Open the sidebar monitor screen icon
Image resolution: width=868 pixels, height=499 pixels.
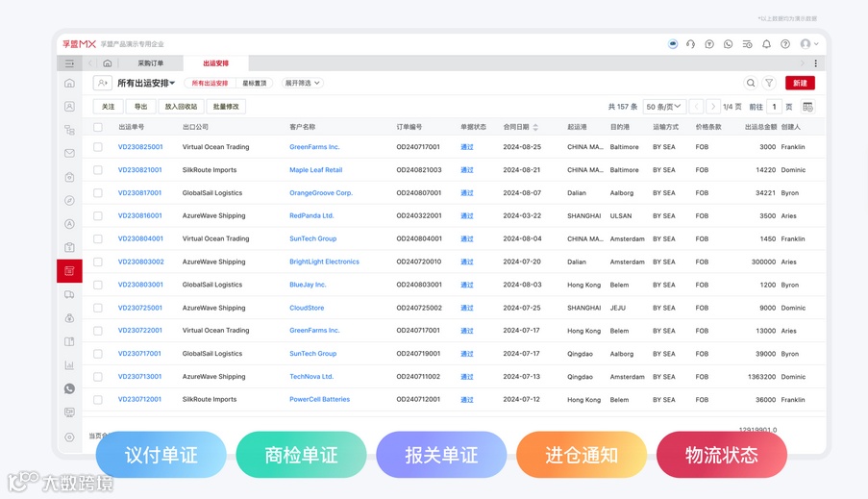(x=69, y=412)
